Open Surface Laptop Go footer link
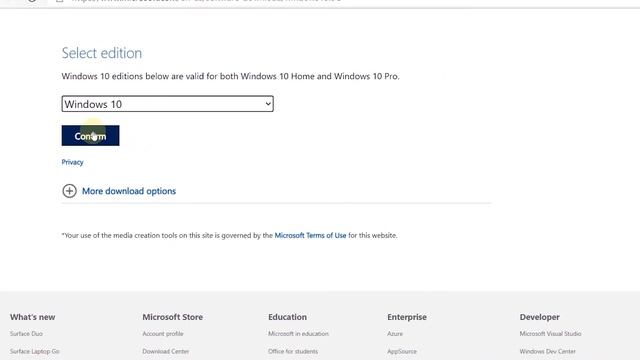 point(35,351)
